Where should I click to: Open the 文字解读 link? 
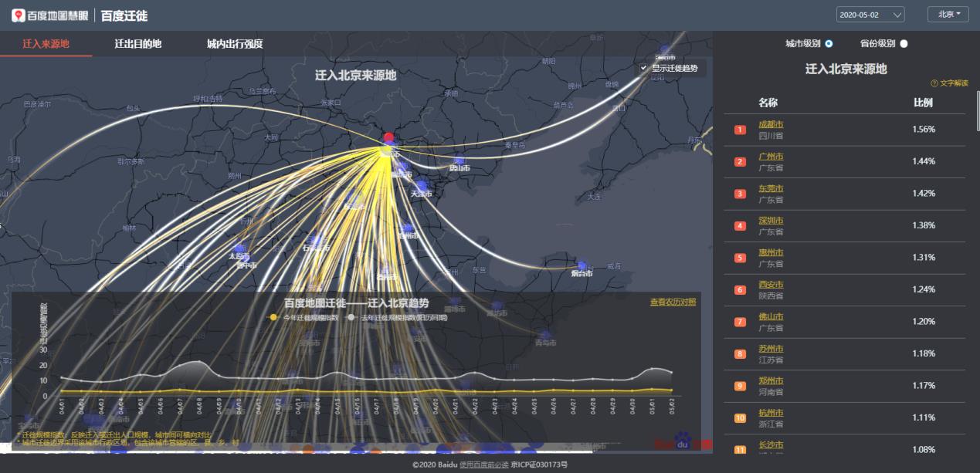point(954,83)
